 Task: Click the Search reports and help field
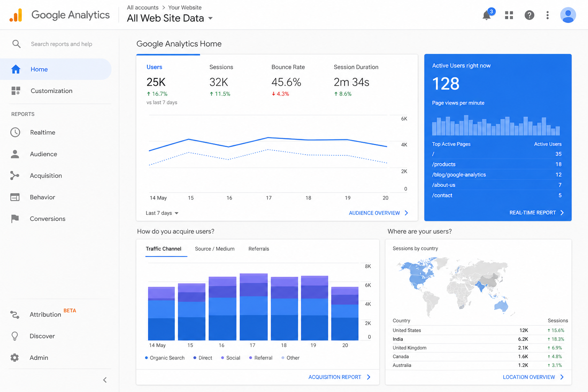click(x=62, y=44)
